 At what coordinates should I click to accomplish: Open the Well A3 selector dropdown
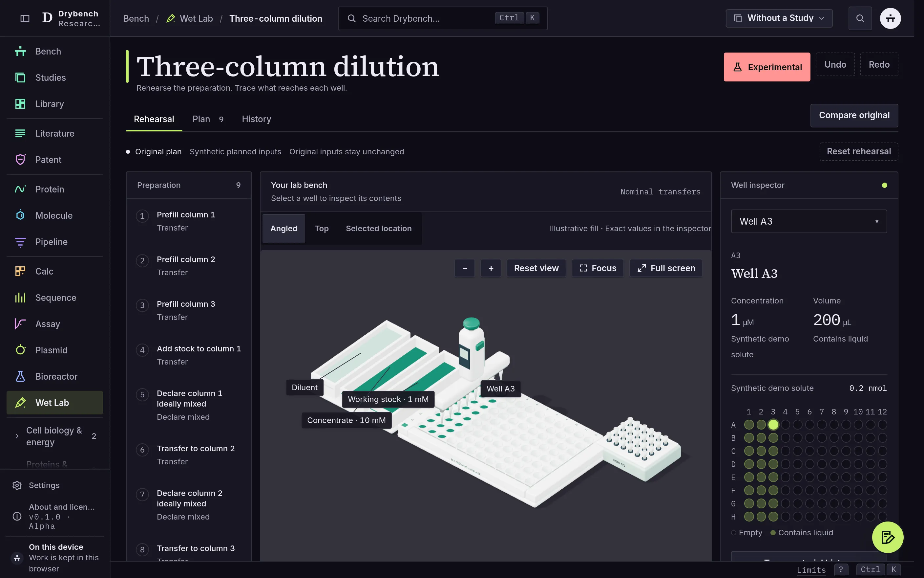pos(809,221)
